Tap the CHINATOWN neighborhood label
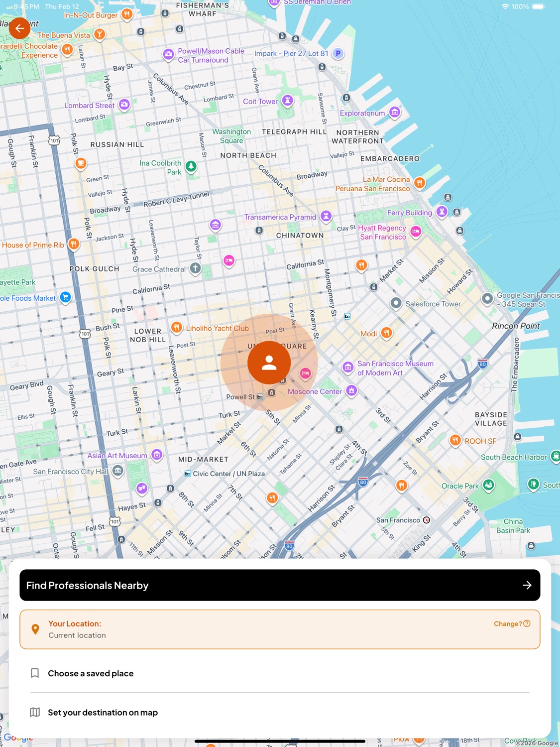The width and height of the screenshot is (560, 747). pos(300,236)
